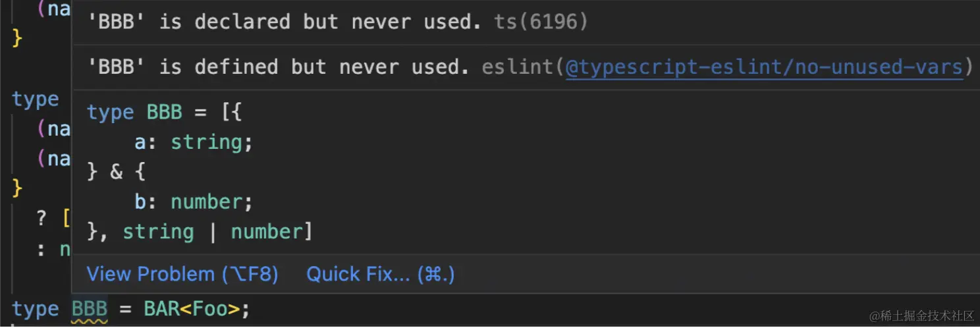Click the underlined BBB identifier in the editor
The height and width of the screenshot is (328, 980).
[90, 309]
